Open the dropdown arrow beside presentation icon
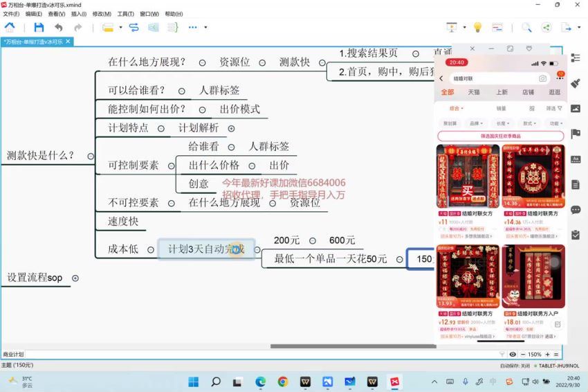Image resolution: width=588 pixels, height=392 pixels. pos(464,27)
